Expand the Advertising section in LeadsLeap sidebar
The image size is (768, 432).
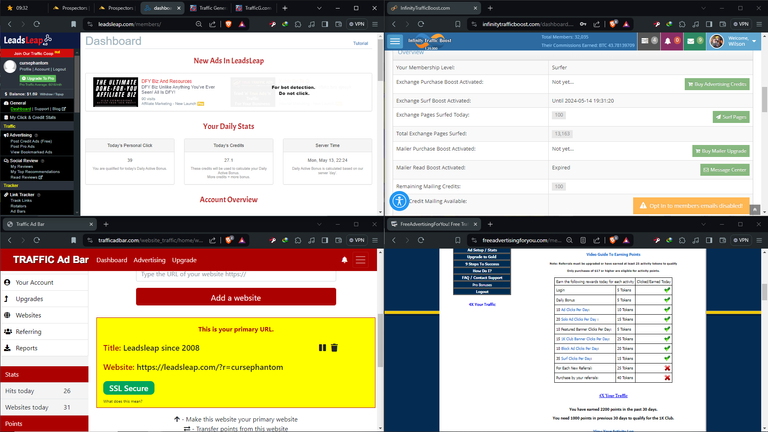coord(21,135)
